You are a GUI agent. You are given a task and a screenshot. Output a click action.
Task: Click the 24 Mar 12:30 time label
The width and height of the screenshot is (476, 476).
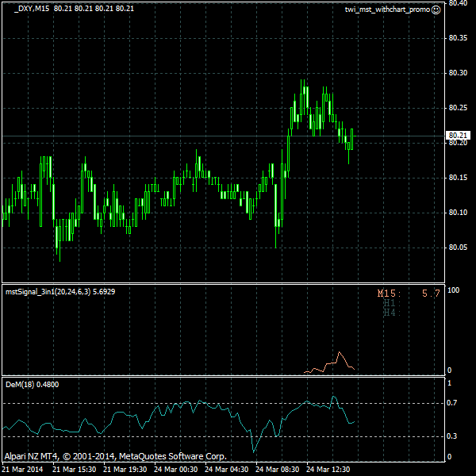point(328,470)
